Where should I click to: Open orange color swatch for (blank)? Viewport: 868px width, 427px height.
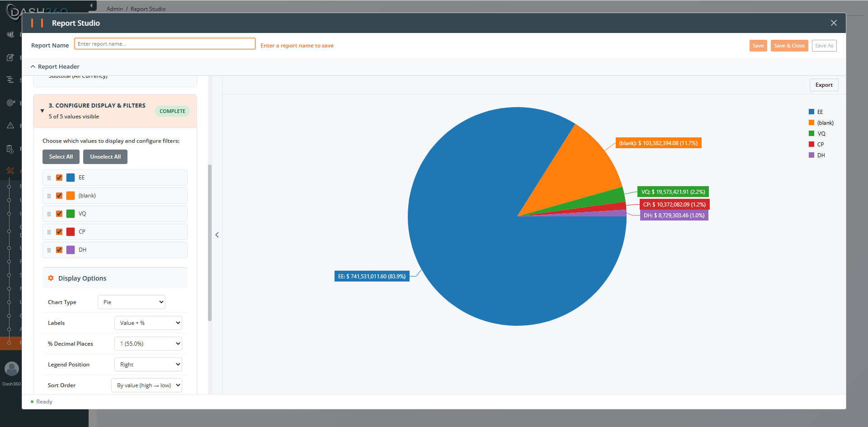coord(71,196)
